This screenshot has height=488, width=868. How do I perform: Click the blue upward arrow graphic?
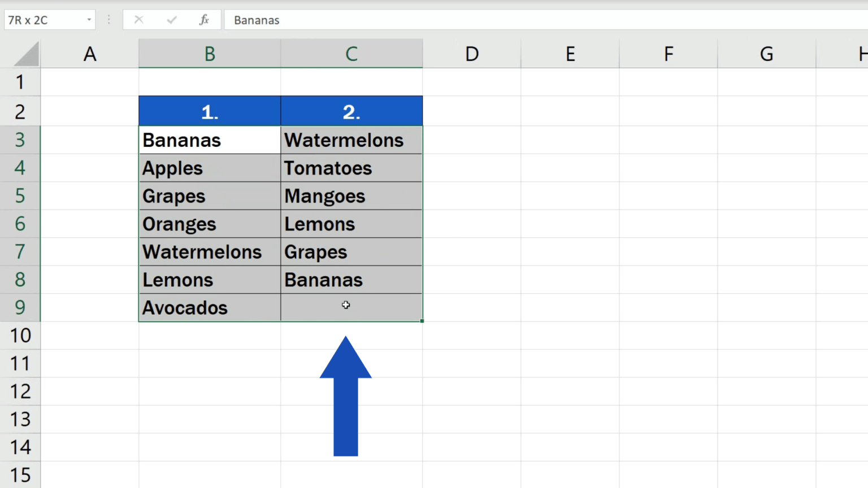point(346,395)
